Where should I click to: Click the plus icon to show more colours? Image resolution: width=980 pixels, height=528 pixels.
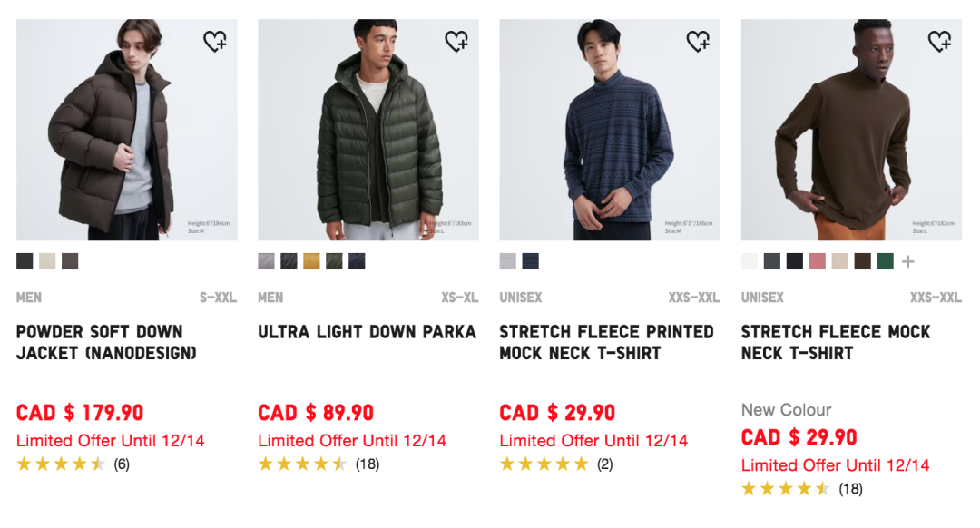(907, 261)
